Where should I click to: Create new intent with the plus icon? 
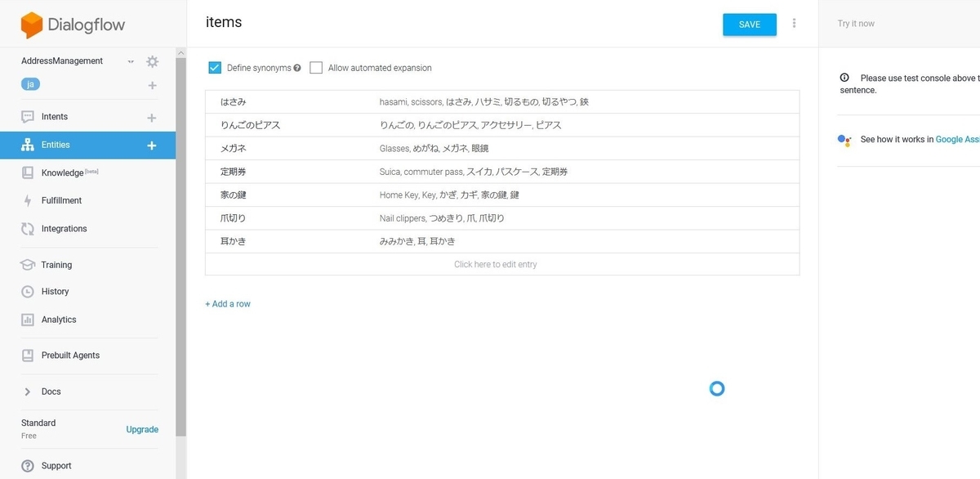pos(151,118)
